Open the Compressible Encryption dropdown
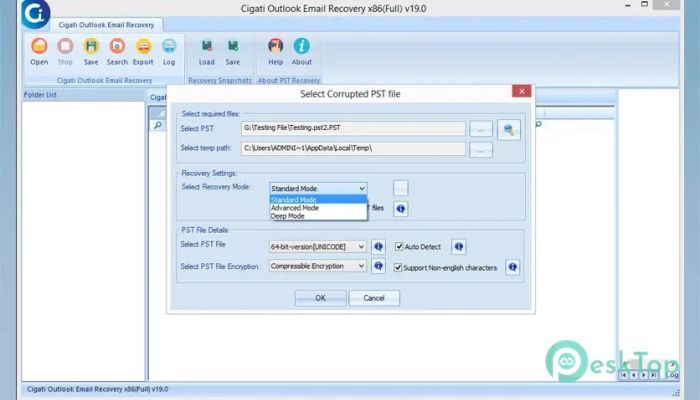 coord(317,266)
